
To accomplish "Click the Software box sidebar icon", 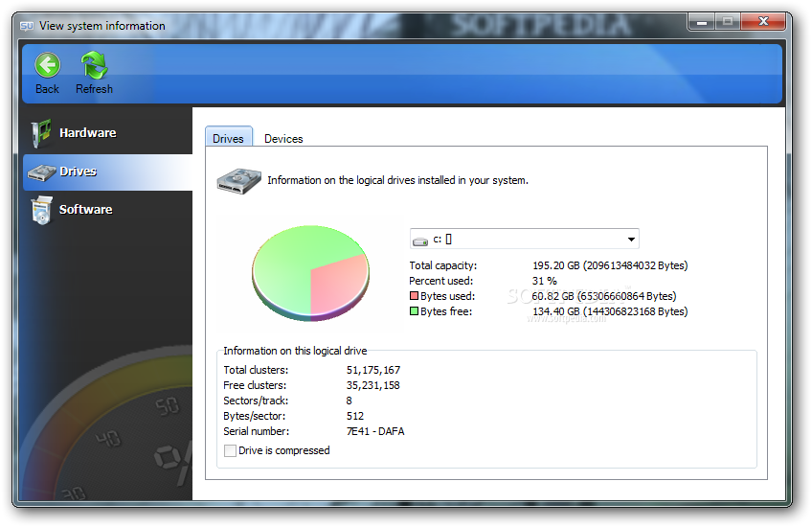I will (x=42, y=210).
